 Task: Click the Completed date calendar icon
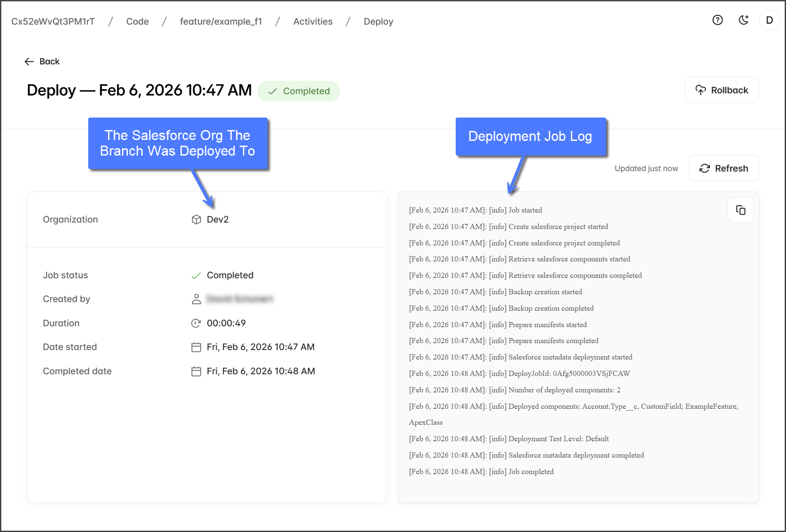pyautogui.click(x=196, y=371)
